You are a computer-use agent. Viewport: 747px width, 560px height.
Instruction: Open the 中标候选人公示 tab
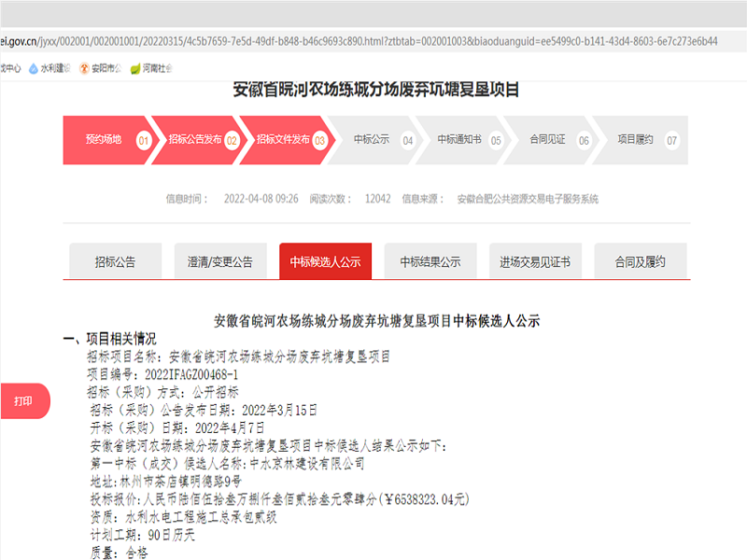click(325, 262)
